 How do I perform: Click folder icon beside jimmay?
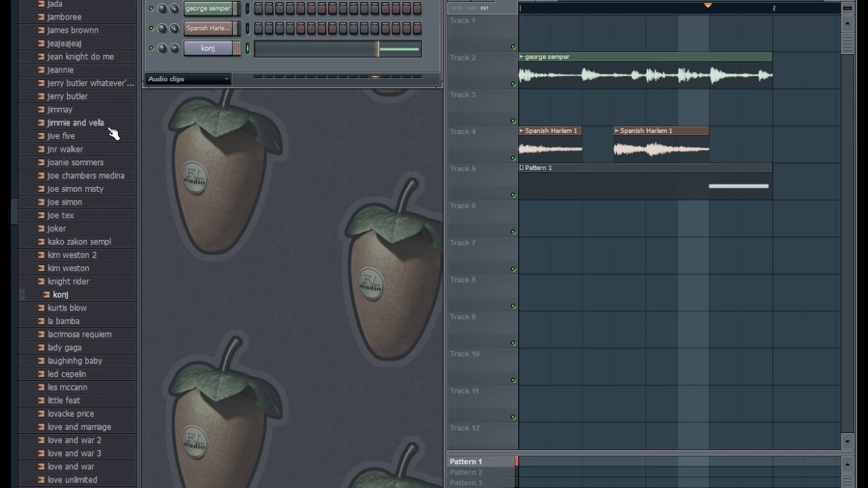[41, 109]
